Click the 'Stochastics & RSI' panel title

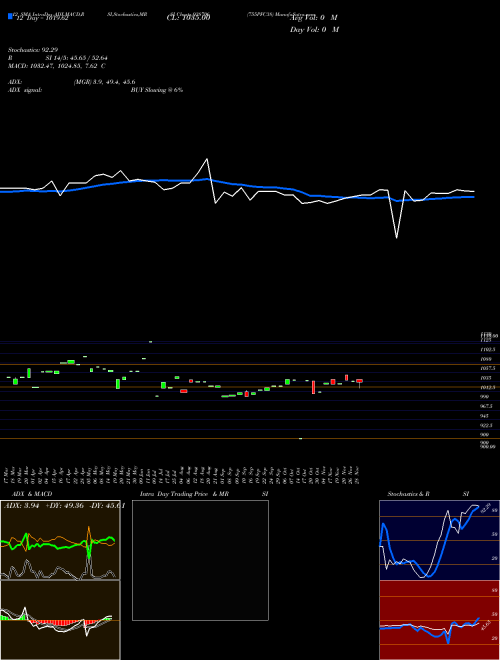point(428,494)
